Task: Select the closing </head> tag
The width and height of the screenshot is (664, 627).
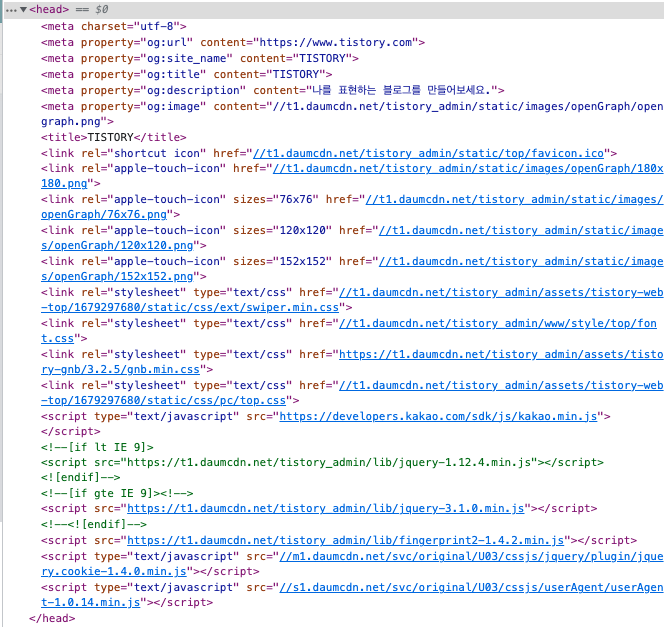Action: click(x=52, y=618)
